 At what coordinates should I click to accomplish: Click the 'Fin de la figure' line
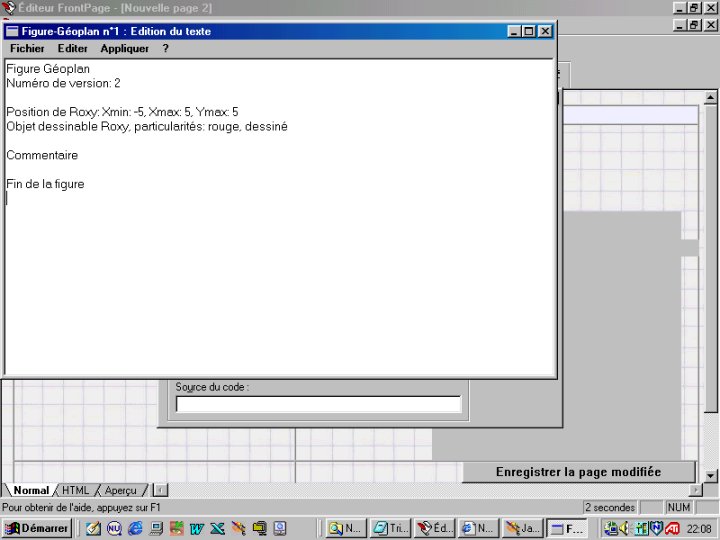(45, 184)
